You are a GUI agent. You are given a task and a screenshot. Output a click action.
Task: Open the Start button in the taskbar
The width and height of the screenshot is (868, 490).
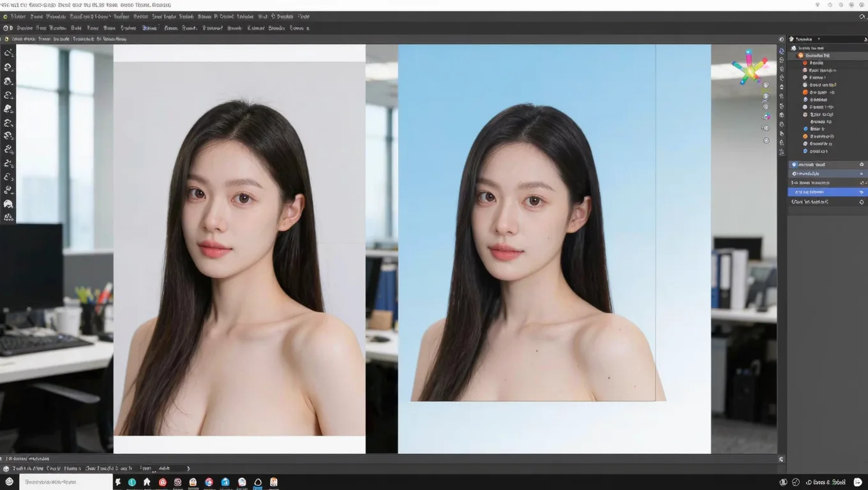pos(9,482)
